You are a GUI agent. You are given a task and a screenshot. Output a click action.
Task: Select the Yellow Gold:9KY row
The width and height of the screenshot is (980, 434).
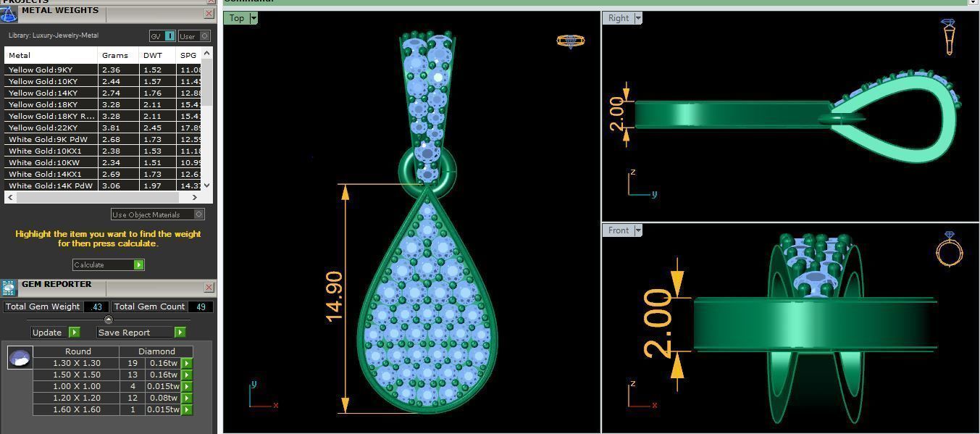pyautogui.click(x=103, y=70)
